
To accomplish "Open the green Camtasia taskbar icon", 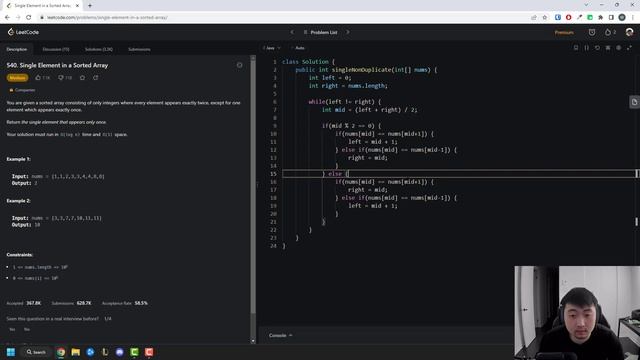I will (134, 352).
